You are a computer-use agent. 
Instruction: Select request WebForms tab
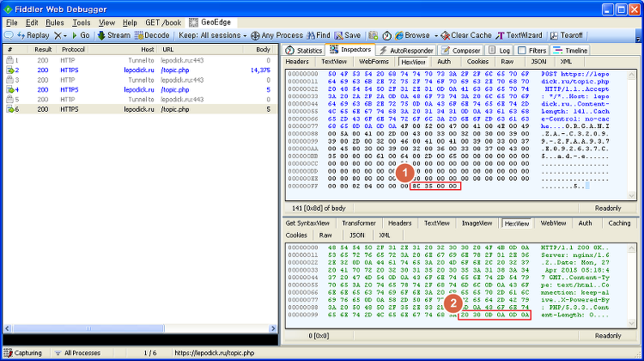374,62
